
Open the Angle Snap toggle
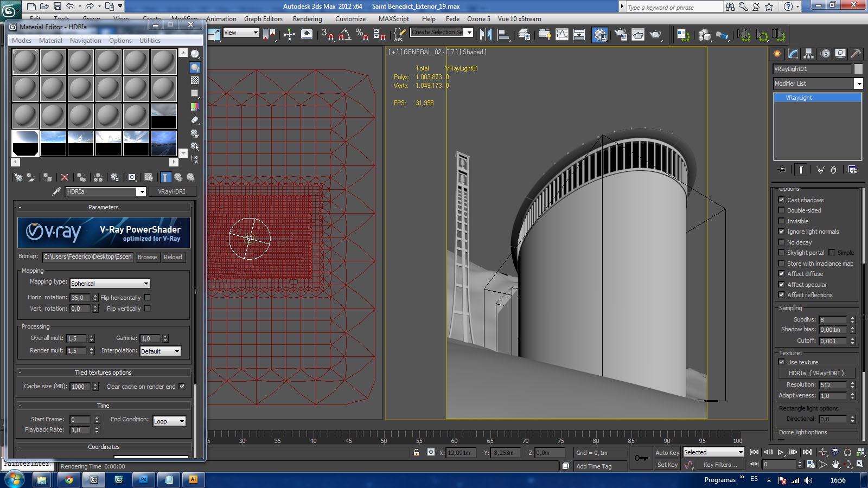(x=344, y=35)
